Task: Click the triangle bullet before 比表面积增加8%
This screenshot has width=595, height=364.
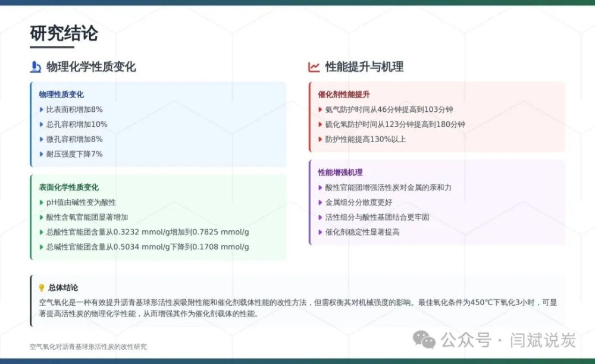Action: pyautogui.click(x=41, y=109)
